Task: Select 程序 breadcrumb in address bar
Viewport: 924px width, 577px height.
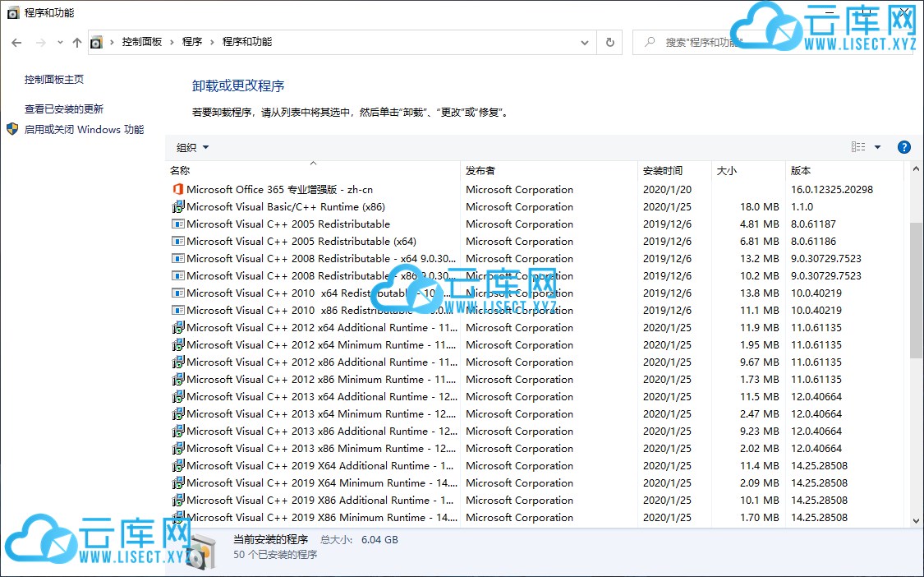Action: point(192,42)
